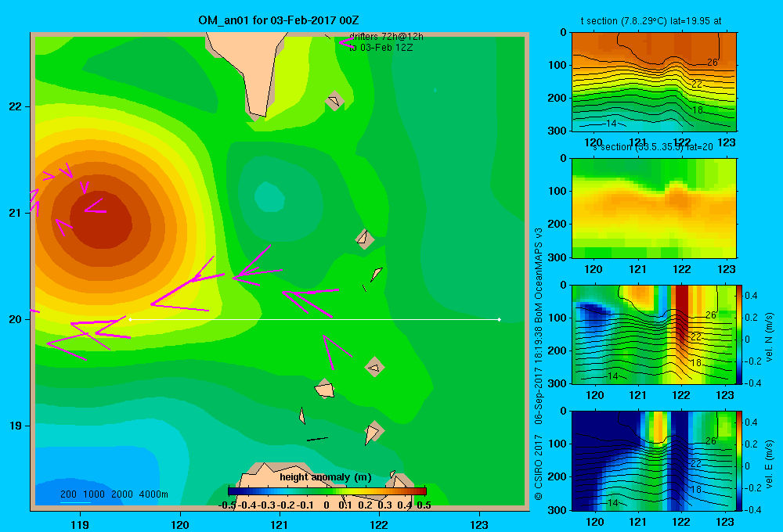This screenshot has height=532, width=783.
Task: Click the title "OM_an01 for 03-Feb-2017 00Z"
Action: click(x=278, y=20)
